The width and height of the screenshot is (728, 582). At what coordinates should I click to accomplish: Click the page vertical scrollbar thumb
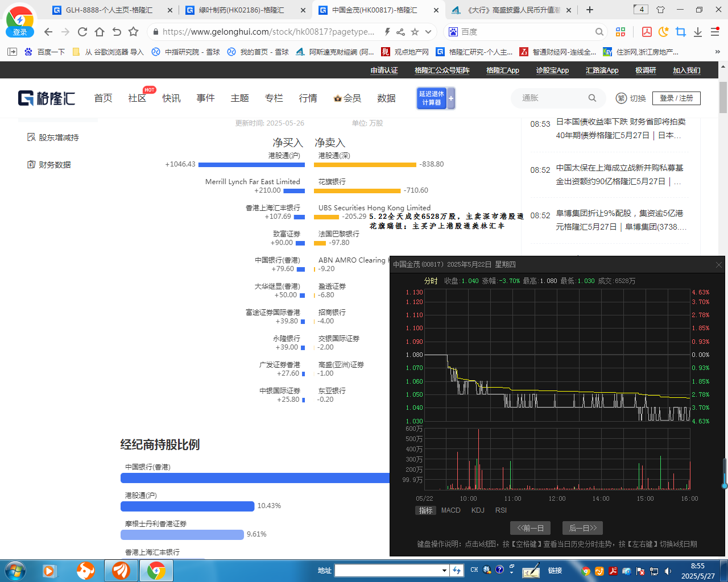723,97
